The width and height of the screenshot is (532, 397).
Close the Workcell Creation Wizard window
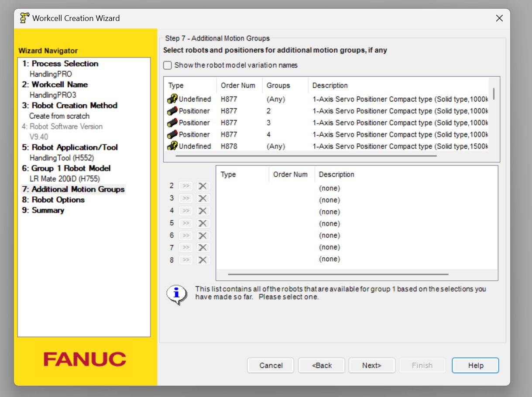pyautogui.click(x=499, y=18)
